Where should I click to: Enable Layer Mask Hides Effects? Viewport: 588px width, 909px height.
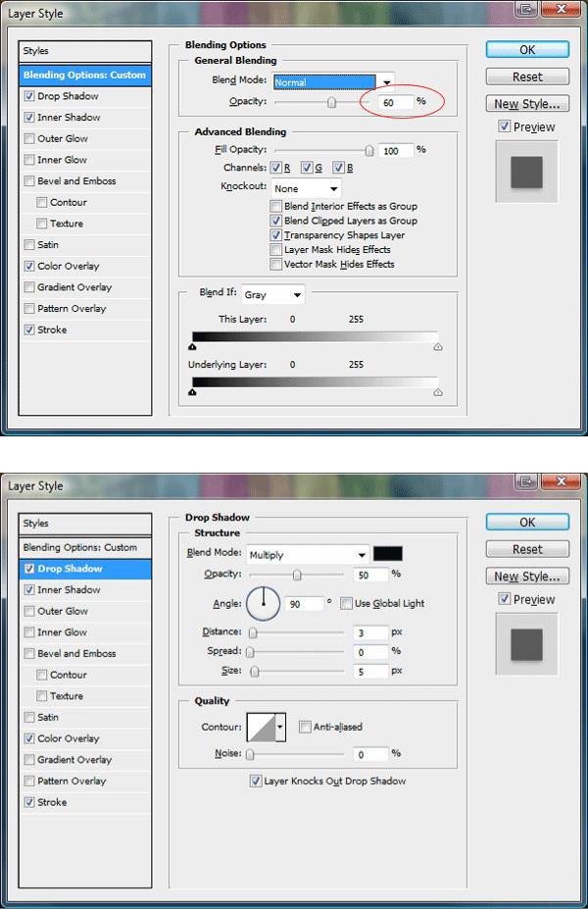(275, 249)
